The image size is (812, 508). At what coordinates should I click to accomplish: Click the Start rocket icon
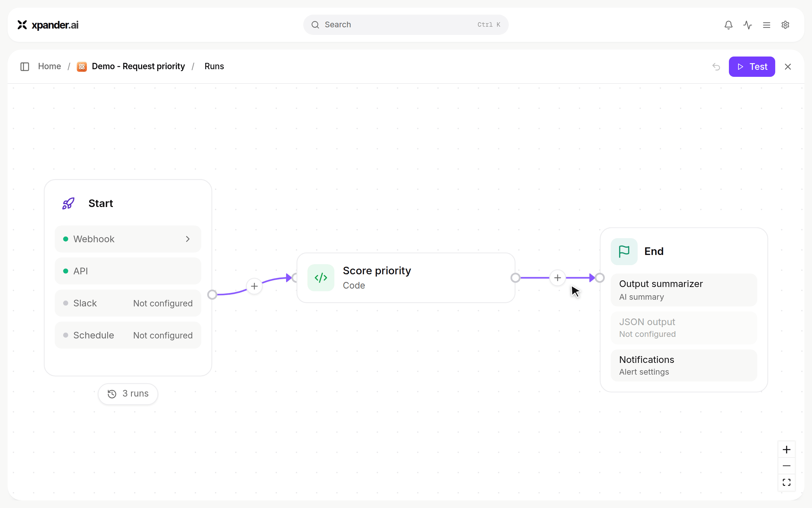coord(69,203)
